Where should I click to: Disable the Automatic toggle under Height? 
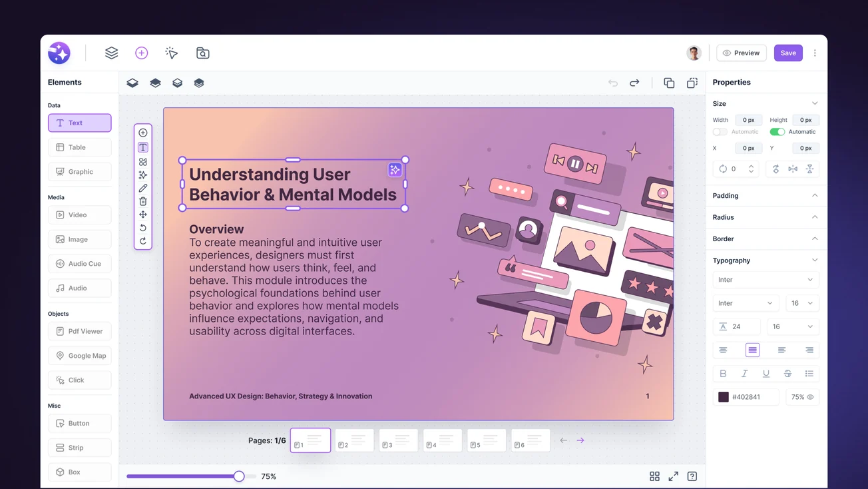pyautogui.click(x=777, y=132)
